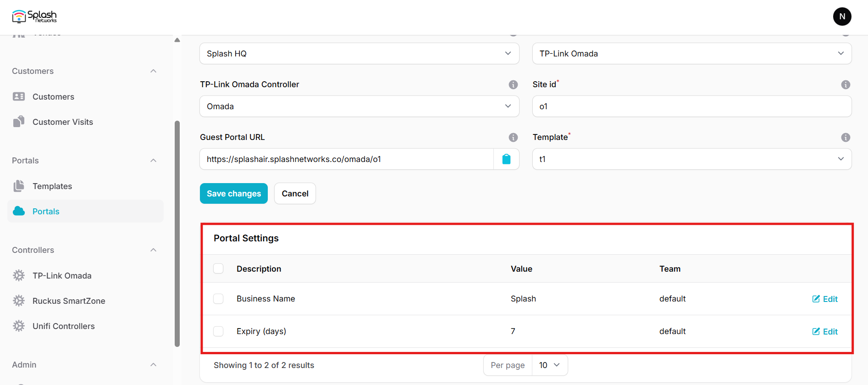The image size is (868, 385).
Task: Click the Splash Networks logo
Action: (34, 17)
